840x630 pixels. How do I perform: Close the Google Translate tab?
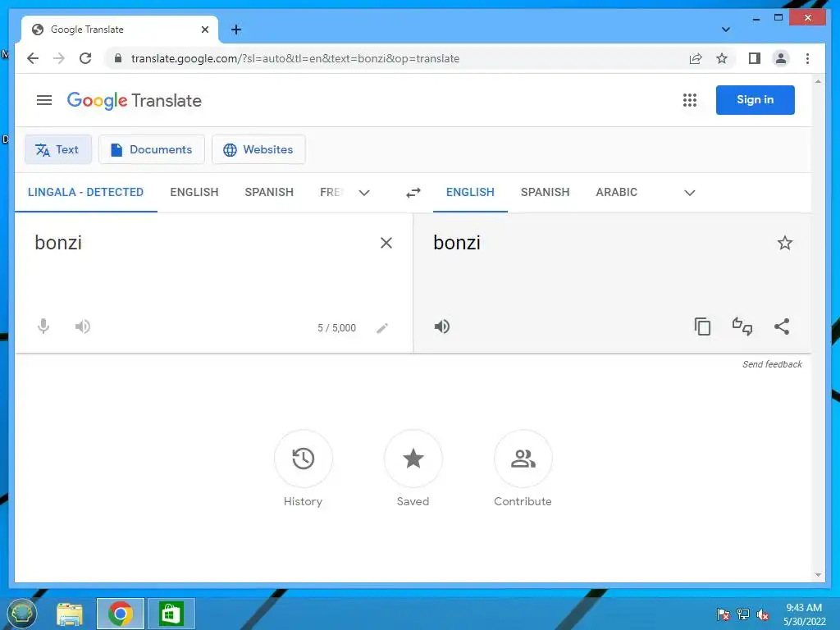(x=204, y=30)
